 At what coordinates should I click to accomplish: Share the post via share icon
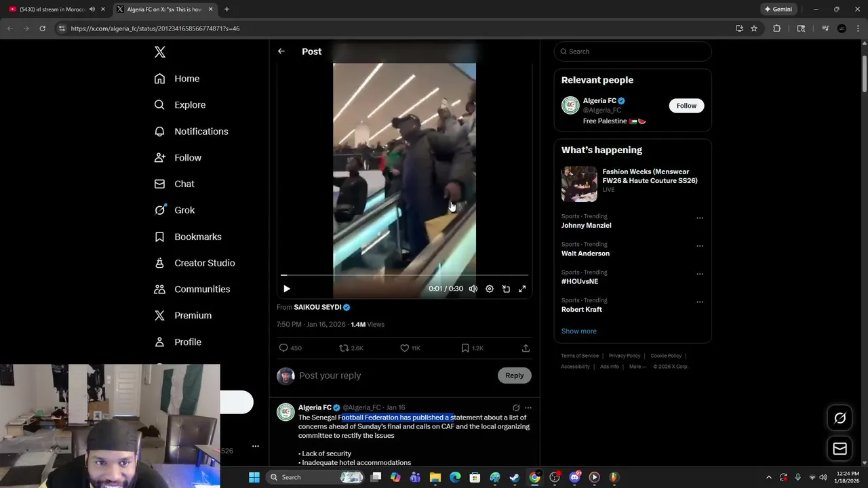526,348
